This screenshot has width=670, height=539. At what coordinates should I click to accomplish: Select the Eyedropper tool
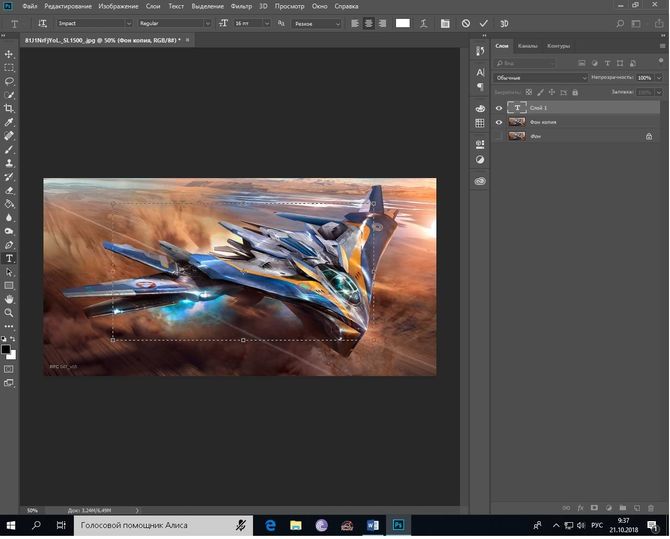(x=9, y=122)
